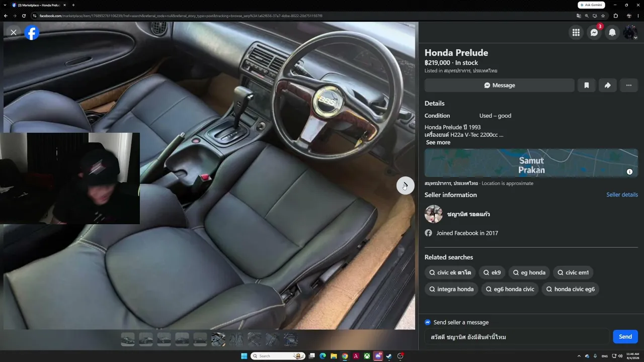Reload the Marketplace page
The width and height of the screenshot is (644, 362).
pyautogui.click(x=24, y=16)
